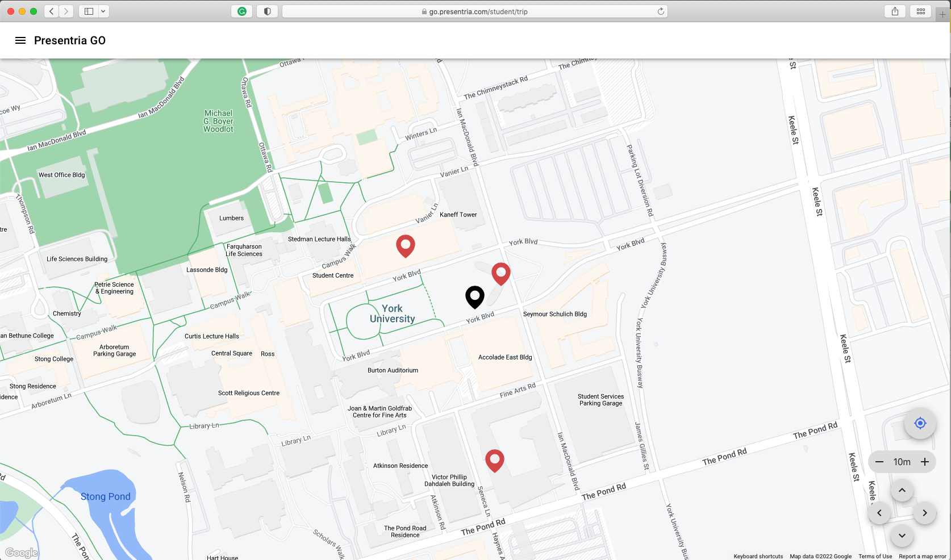Center map on my current location

(x=920, y=423)
